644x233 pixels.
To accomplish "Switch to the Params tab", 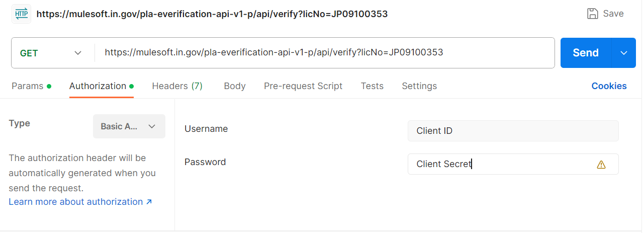I will pos(28,86).
